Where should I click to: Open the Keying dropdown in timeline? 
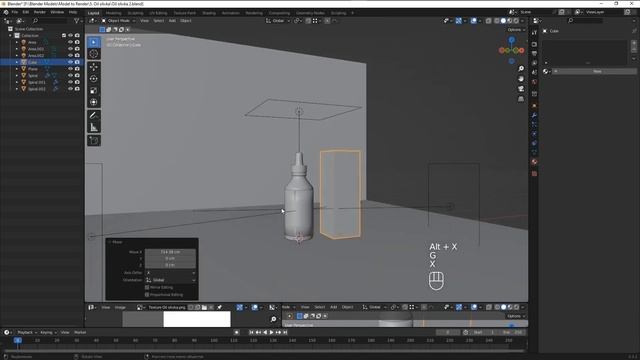[49, 333]
